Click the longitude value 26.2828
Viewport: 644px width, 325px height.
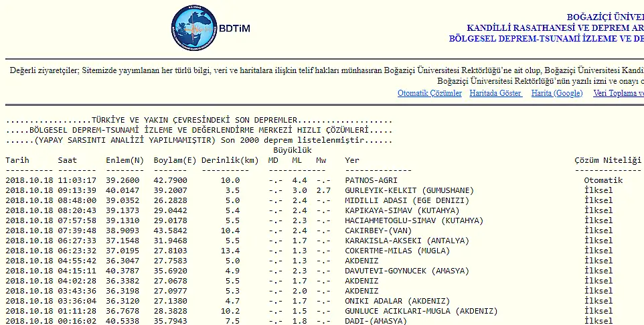tap(171, 200)
